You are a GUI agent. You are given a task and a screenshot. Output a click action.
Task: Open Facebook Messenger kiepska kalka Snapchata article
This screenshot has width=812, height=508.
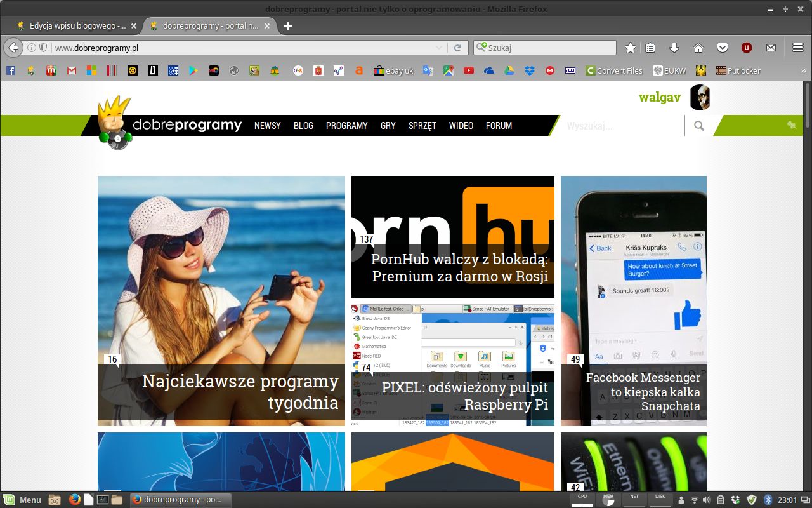634,301
